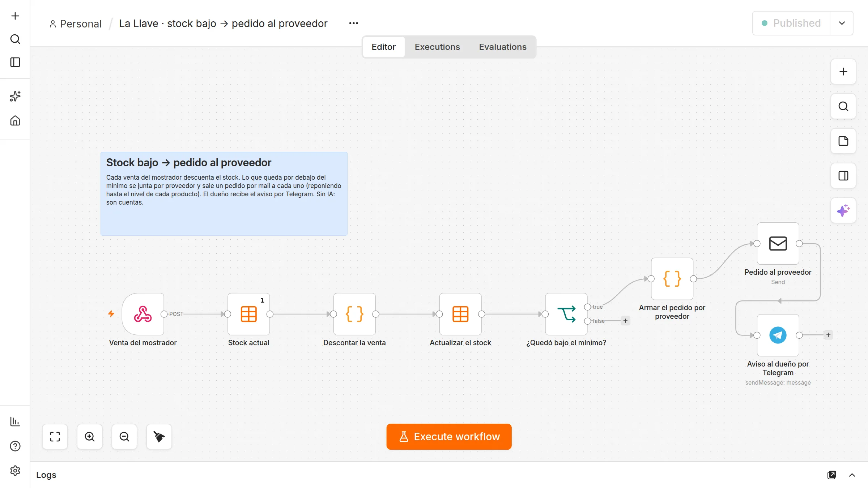Add a node on the false branch
The image size is (868, 488).
(625, 321)
